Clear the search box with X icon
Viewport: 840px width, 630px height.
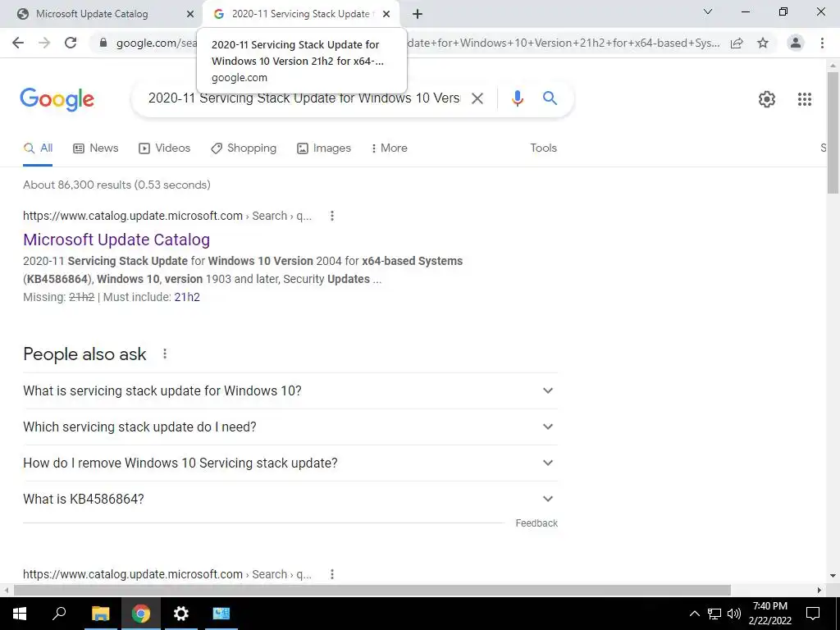[x=477, y=98]
